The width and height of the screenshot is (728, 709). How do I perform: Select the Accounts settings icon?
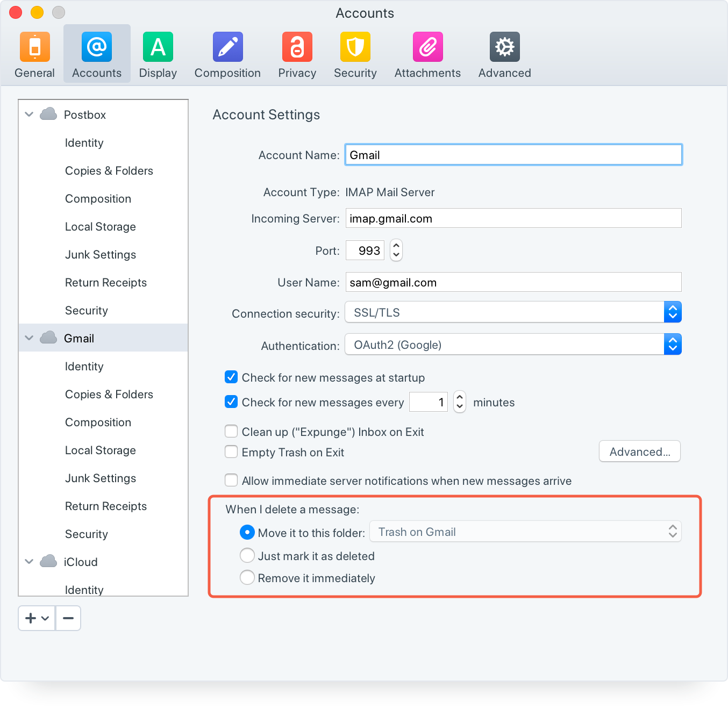(x=96, y=54)
